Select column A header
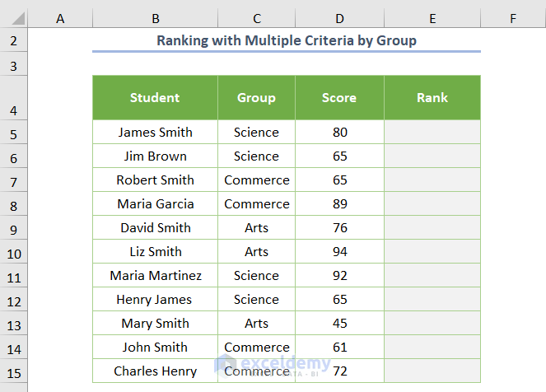Viewport: 546px width, 392px height. pos(60,18)
